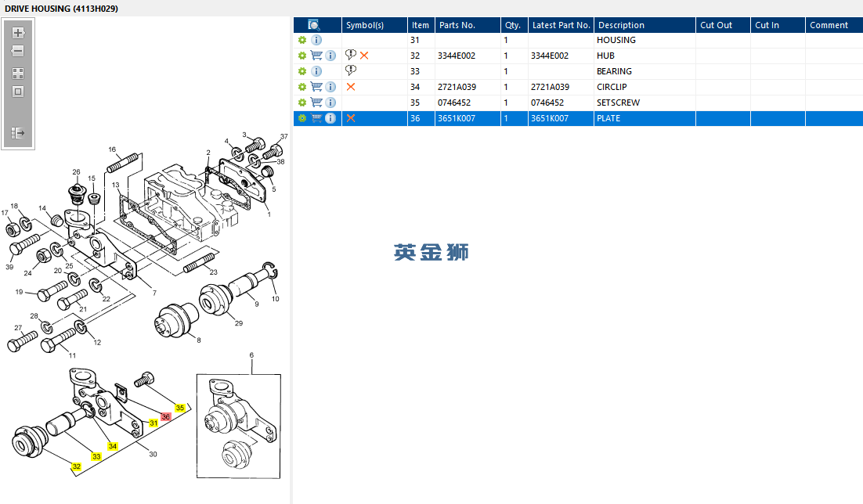Add the SETSCREW 0746452 to cart
863x504 pixels.
(x=316, y=103)
